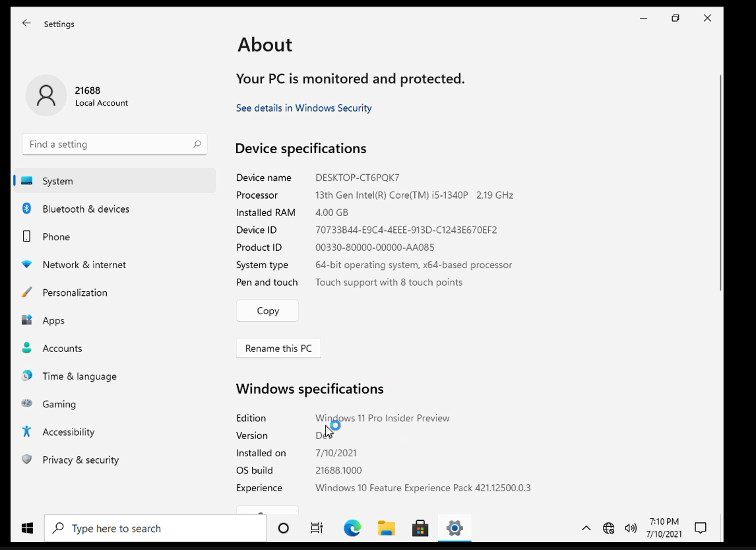Select Bluetooth & devices in the sidebar
The image size is (756, 550).
point(86,209)
